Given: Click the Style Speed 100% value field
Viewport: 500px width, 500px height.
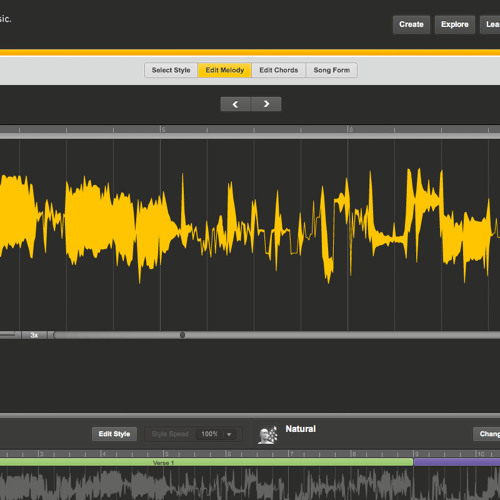Looking at the screenshot, I should coord(209,434).
